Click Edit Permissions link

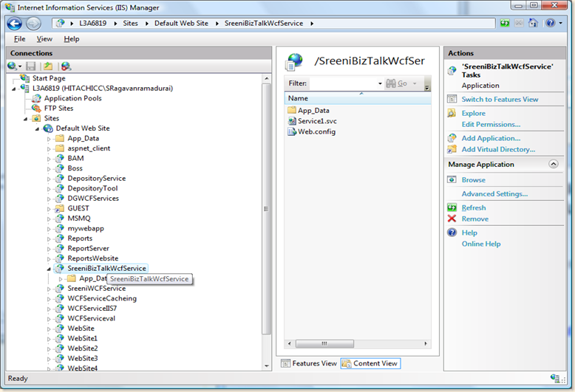coord(491,124)
